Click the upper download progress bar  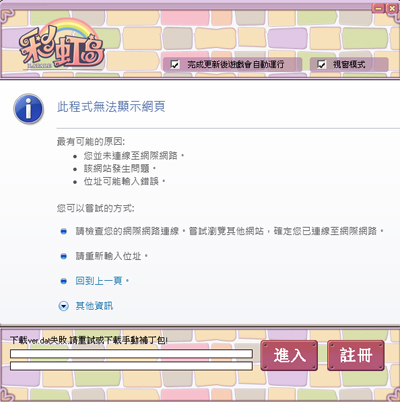(x=131, y=353)
